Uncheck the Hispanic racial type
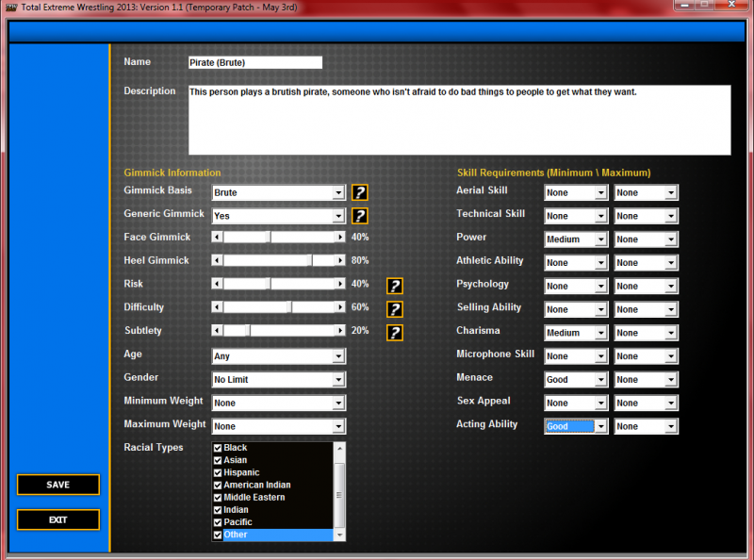The width and height of the screenshot is (754, 560). coord(218,473)
